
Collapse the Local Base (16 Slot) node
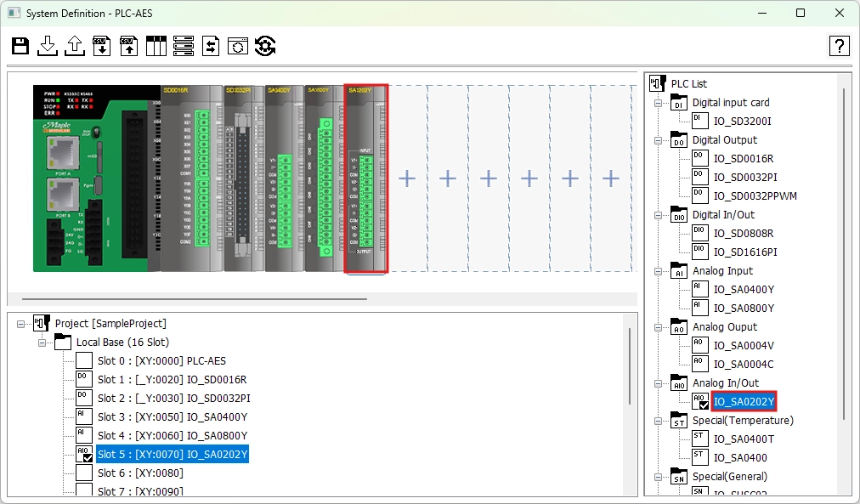click(42, 343)
